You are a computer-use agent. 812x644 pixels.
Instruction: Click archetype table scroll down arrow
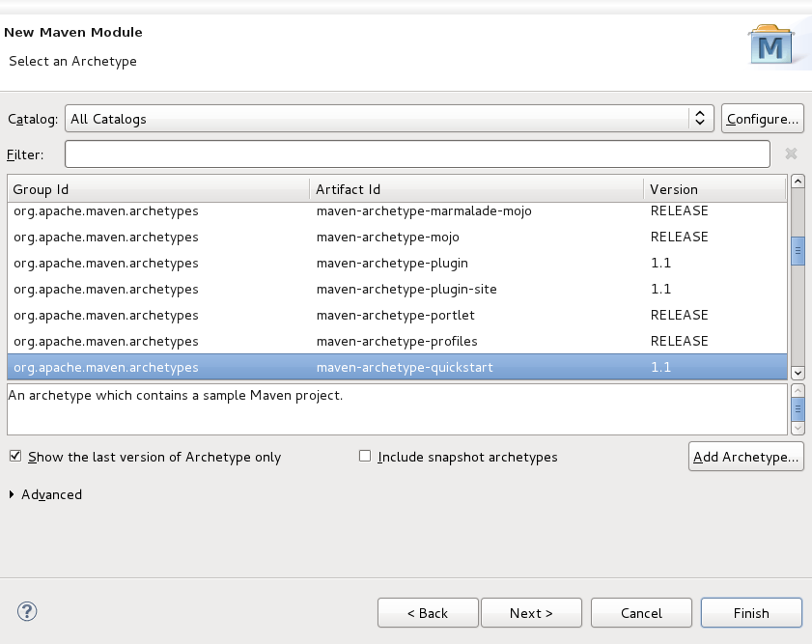coord(798,373)
